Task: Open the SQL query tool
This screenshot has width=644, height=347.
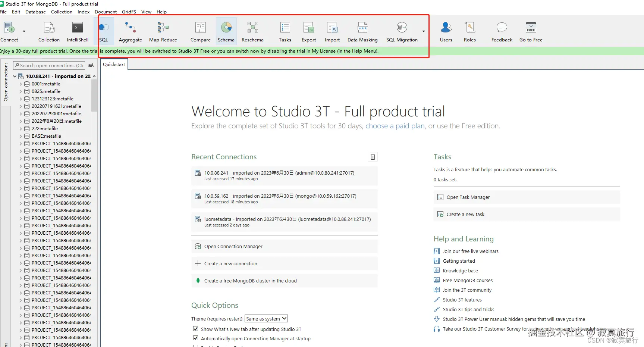Action: tap(104, 31)
